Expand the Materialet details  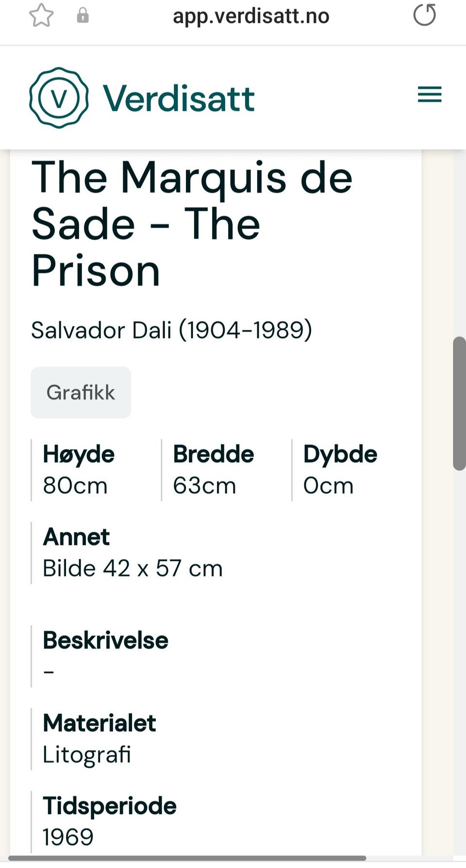(x=99, y=723)
